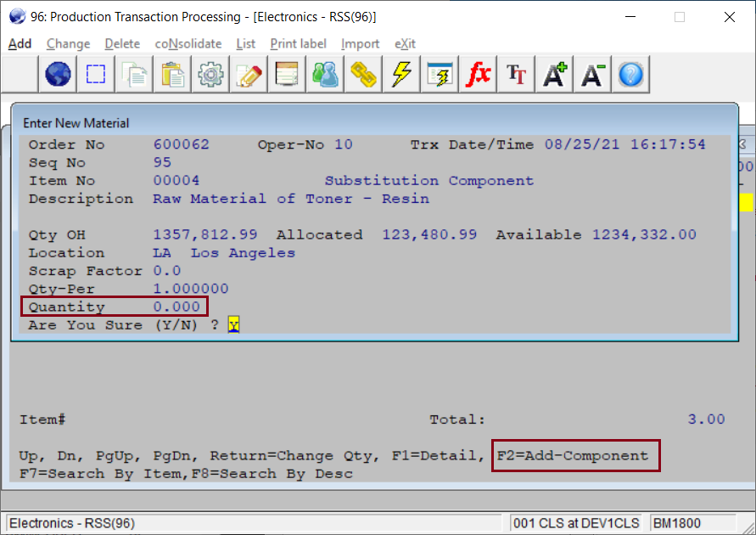The width and height of the screenshot is (756, 535).
Task: Click the globe icon in toolbar
Action: pyautogui.click(x=58, y=74)
